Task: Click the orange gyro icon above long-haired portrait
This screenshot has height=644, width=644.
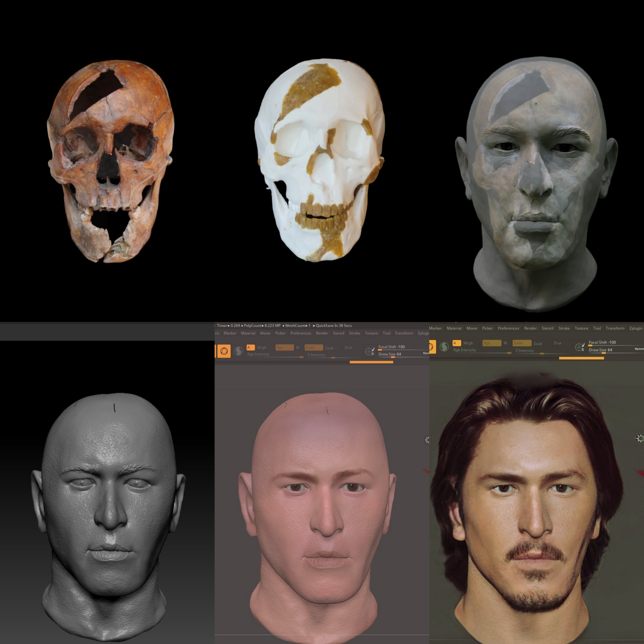Action: pos(432,346)
